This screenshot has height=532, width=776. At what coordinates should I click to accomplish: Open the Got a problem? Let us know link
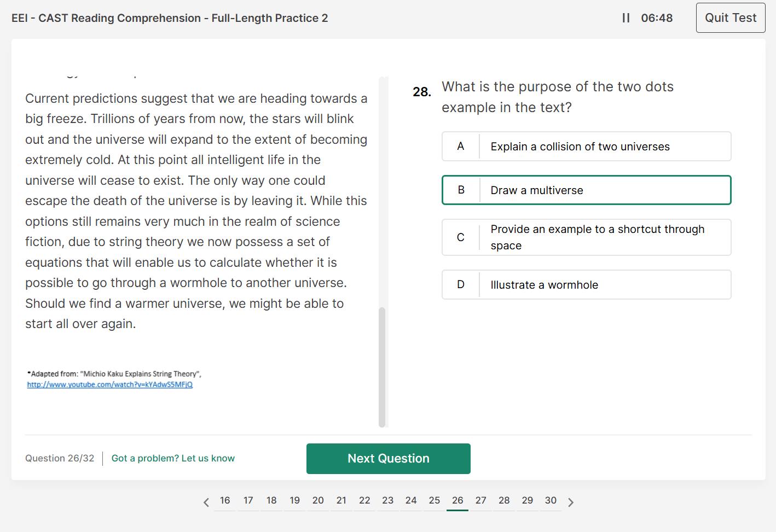(x=173, y=458)
